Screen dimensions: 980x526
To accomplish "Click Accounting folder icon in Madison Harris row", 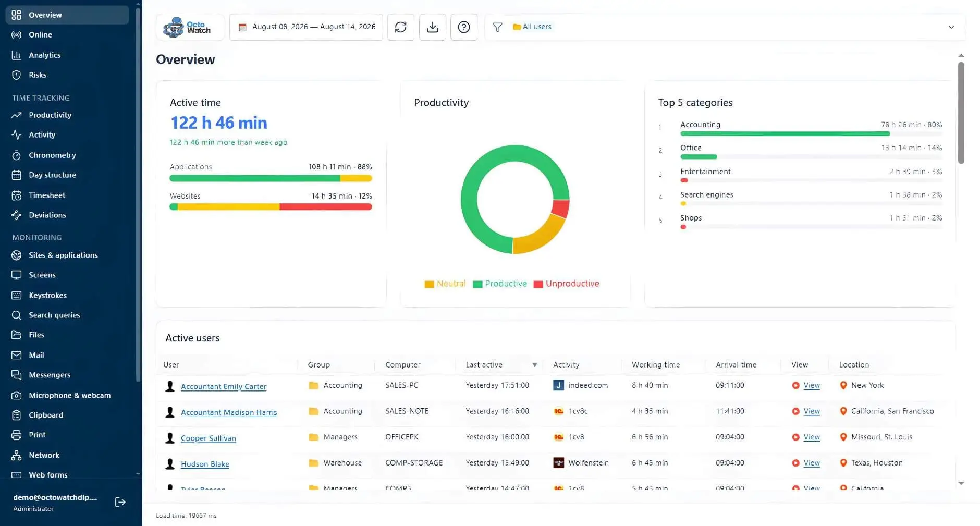I will pyautogui.click(x=313, y=411).
